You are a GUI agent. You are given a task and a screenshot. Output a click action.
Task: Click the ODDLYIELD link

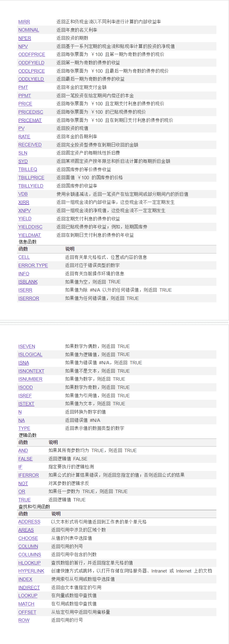pyautogui.click(x=31, y=79)
